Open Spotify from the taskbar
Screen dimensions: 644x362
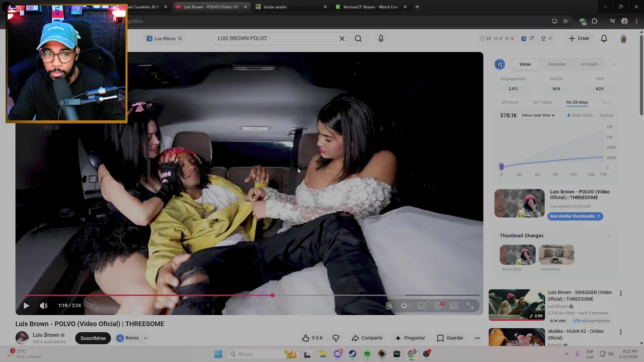[367, 354]
